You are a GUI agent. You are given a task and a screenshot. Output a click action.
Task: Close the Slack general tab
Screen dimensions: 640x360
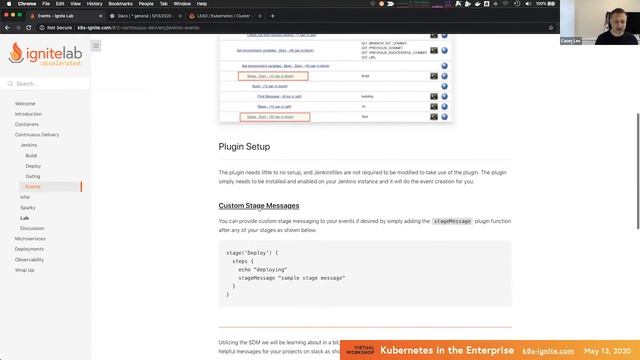click(180, 16)
